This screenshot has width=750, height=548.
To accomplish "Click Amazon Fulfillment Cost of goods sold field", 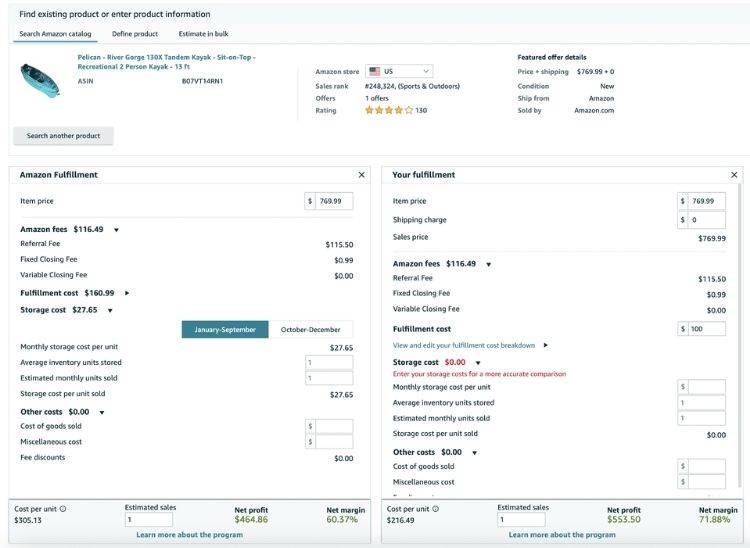I will (334, 426).
